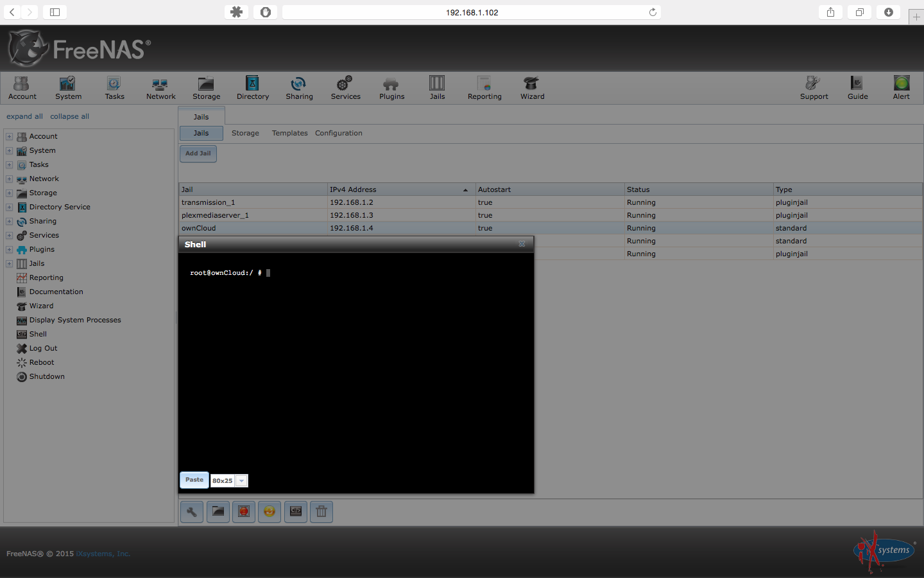The width and height of the screenshot is (924, 578).
Task: Open Shell from the sidebar tree
Action: pos(38,334)
